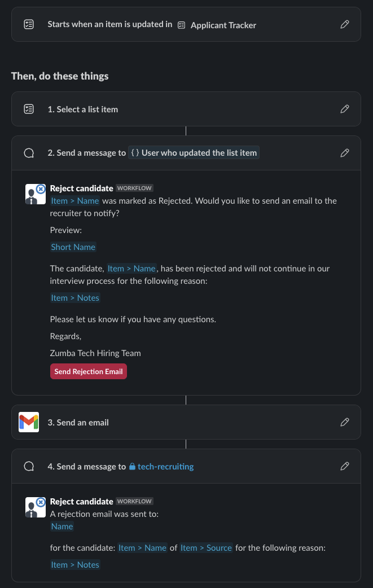The width and height of the screenshot is (373, 588).
Task: Click the Name variable token in step 4
Action: click(x=62, y=526)
